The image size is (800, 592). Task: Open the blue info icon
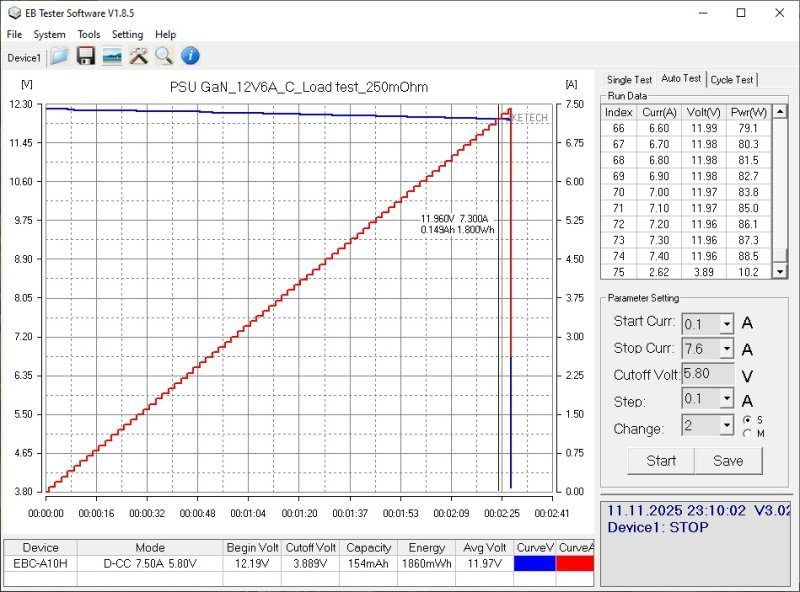coord(189,56)
